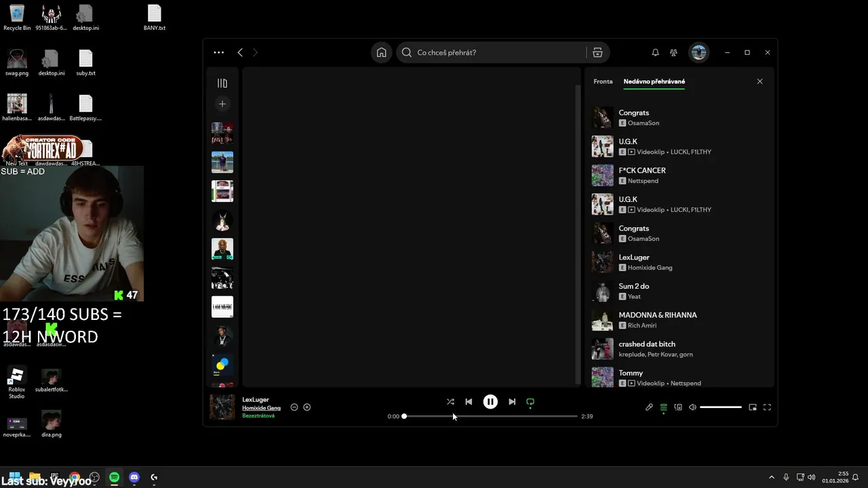Screen dimensions: 868x488
Task: Toggle the queue button
Action: (663, 407)
